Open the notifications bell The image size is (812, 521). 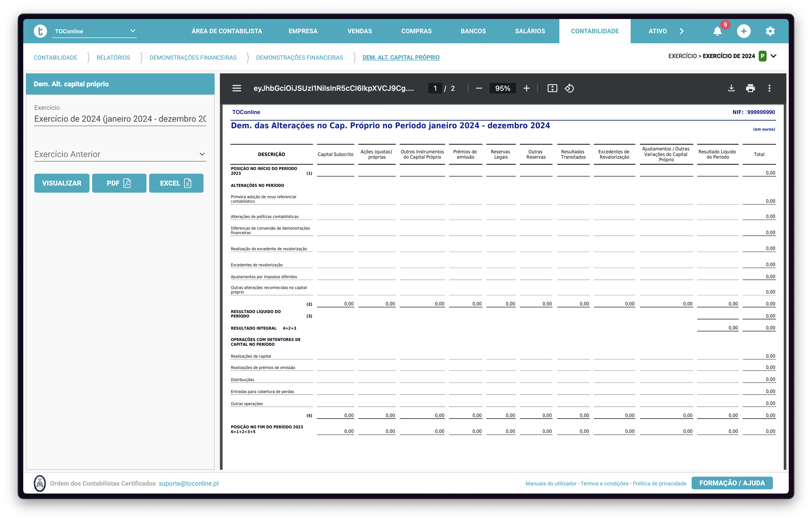(717, 31)
